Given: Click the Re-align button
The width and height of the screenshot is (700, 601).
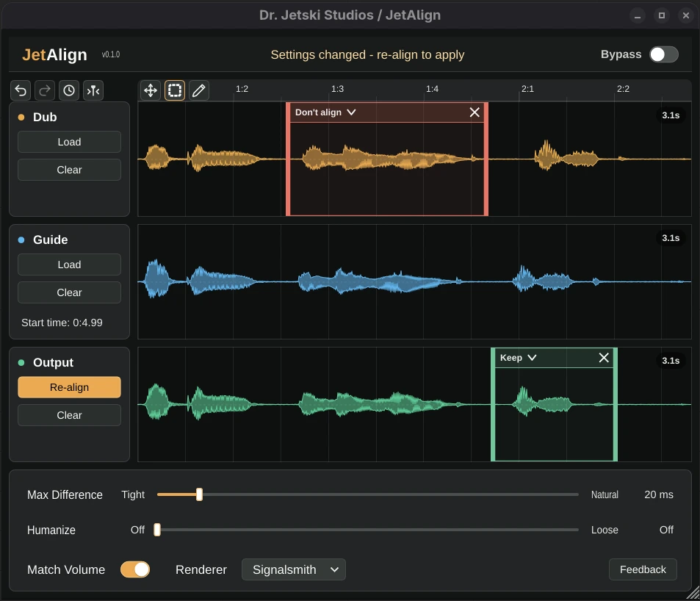Looking at the screenshot, I should pyautogui.click(x=69, y=387).
